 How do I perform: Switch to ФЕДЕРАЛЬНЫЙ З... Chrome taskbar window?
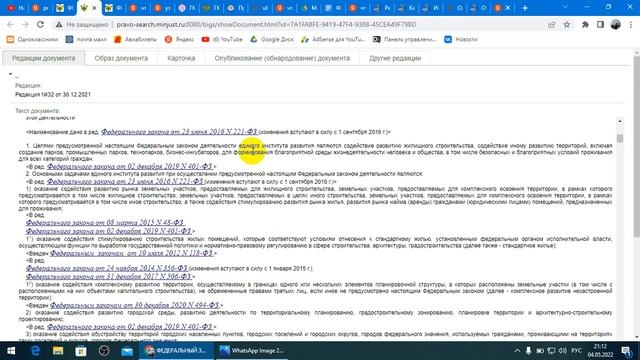[176, 351]
